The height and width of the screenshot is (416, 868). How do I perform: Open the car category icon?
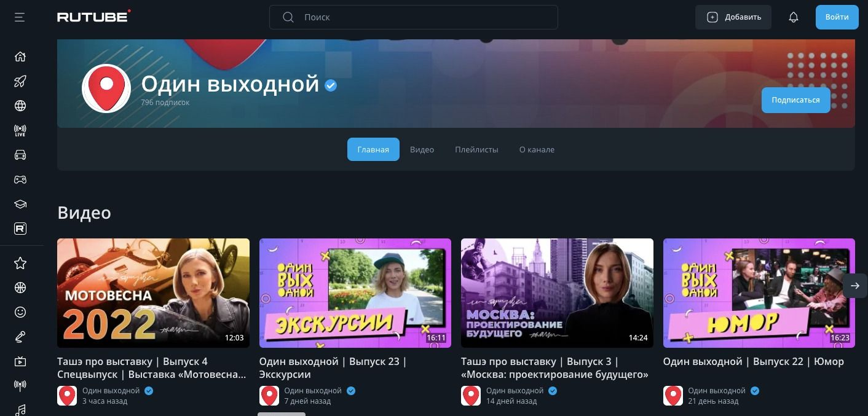click(20, 155)
